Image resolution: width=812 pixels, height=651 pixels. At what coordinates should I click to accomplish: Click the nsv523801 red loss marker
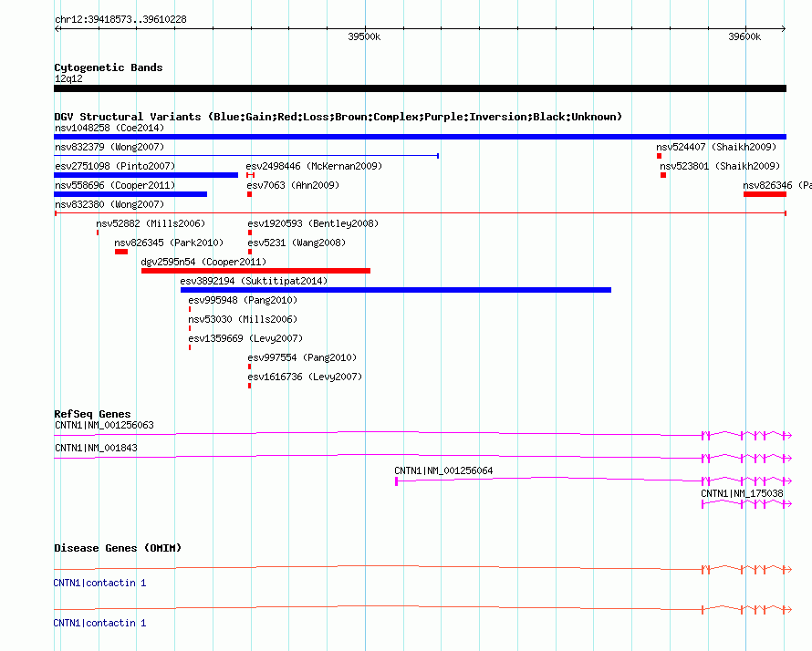point(663,175)
